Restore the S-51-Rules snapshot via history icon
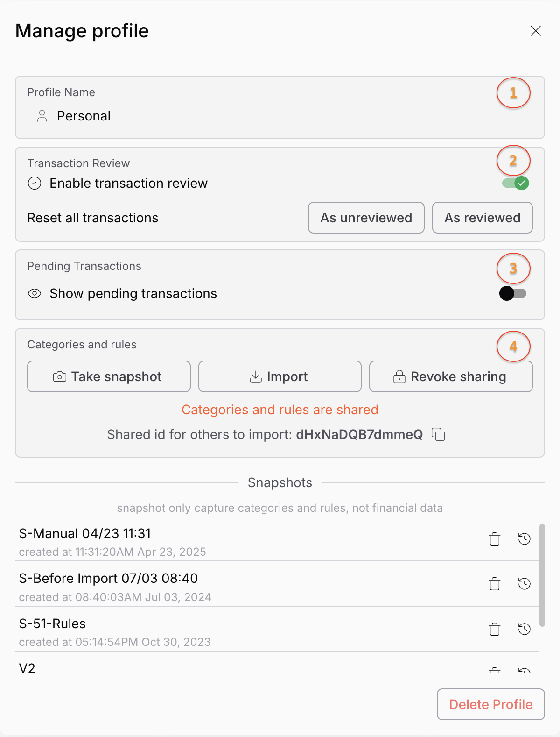This screenshot has width=560, height=737. point(524,629)
